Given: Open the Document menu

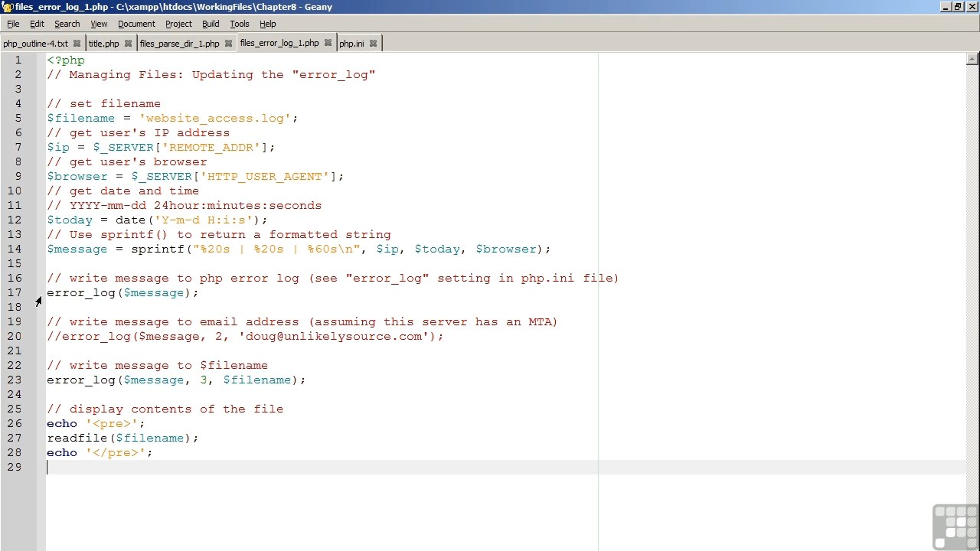Looking at the screenshot, I should (x=136, y=24).
